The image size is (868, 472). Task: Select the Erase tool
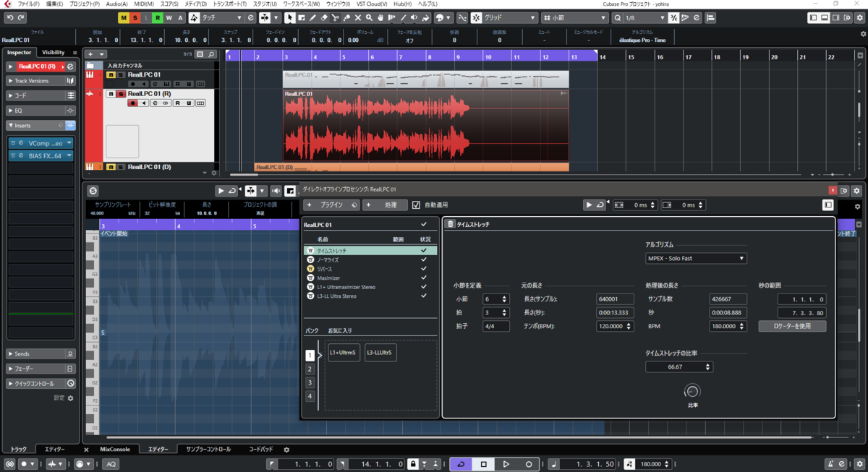(324, 17)
